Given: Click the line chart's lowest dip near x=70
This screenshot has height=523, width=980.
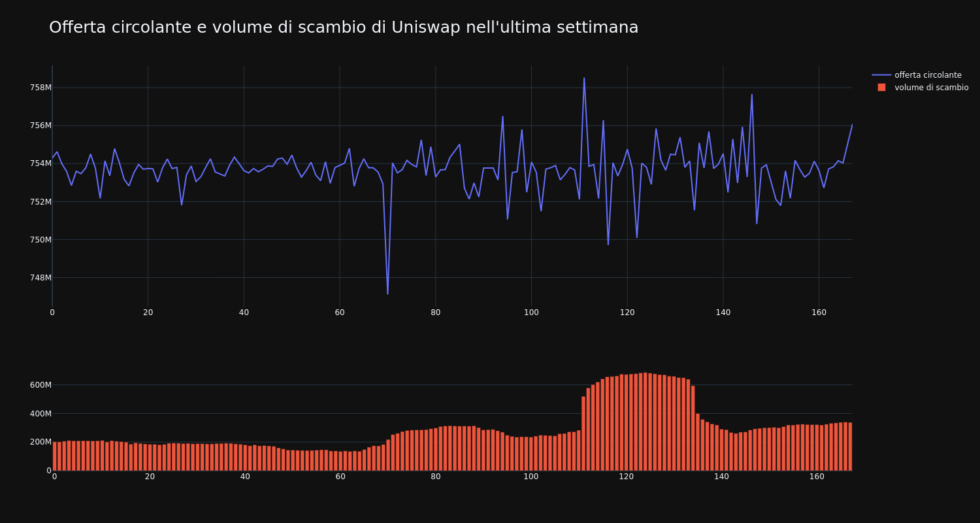Looking at the screenshot, I should click(x=387, y=294).
